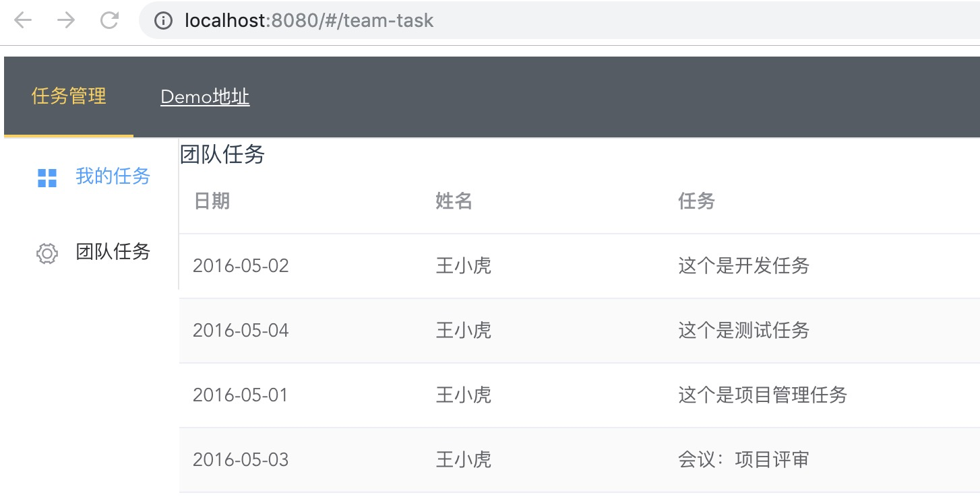Click the 2016-05-03 date cell
The image size is (980, 501).
point(241,460)
